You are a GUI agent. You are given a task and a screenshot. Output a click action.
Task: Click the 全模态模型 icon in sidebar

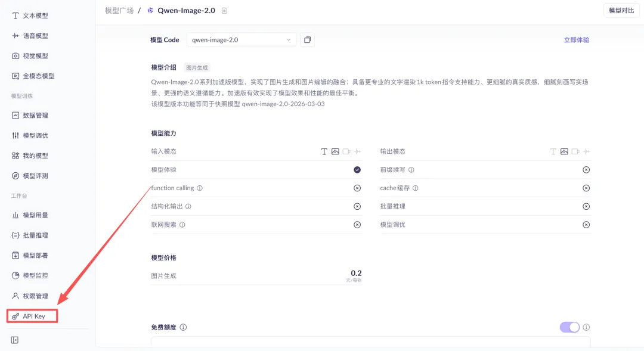tap(15, 76)
